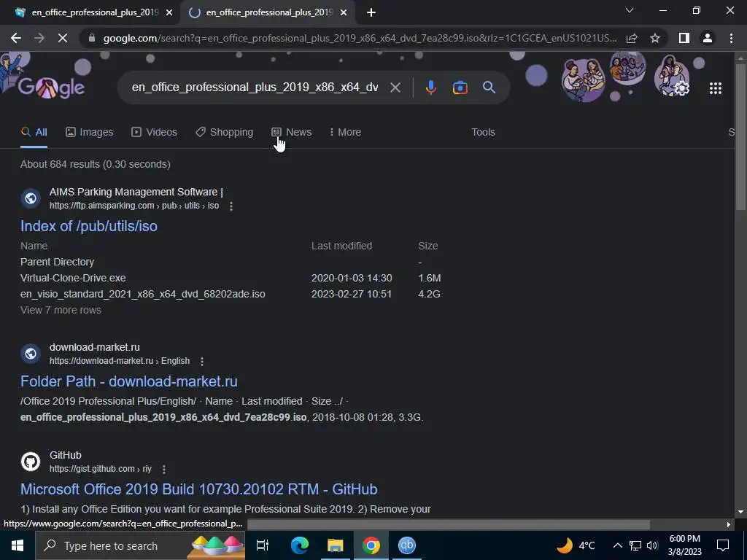Image resolution: width=747 pixels, height=560 pixels.
Task: Open search Tools options
Action: point(483,132)
